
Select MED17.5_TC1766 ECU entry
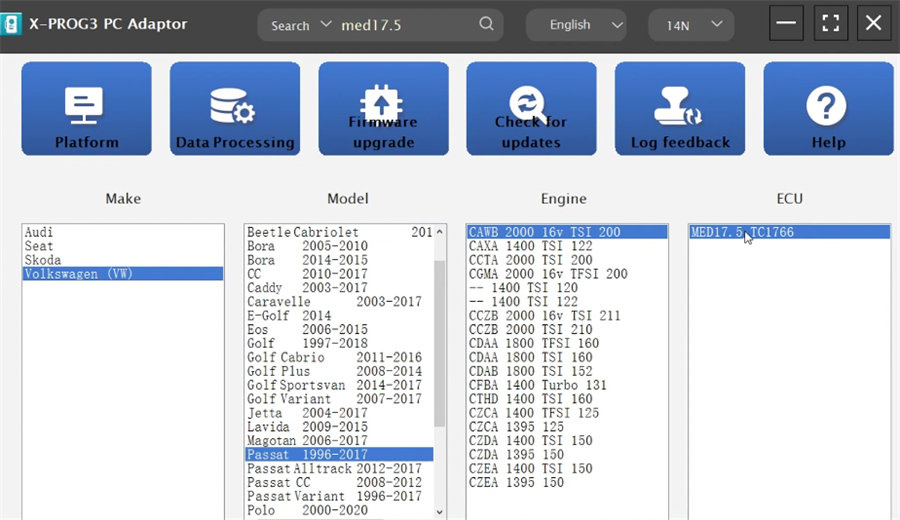789,232
